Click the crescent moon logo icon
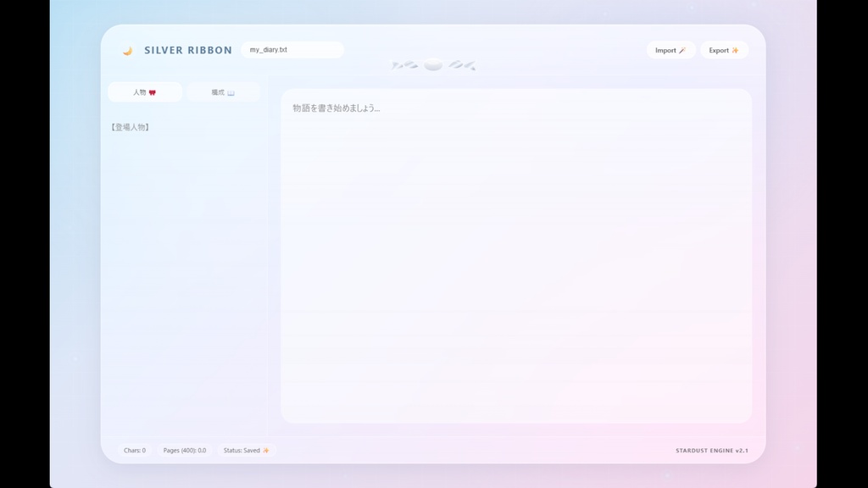868x488 pixels. tap(127, 50)
